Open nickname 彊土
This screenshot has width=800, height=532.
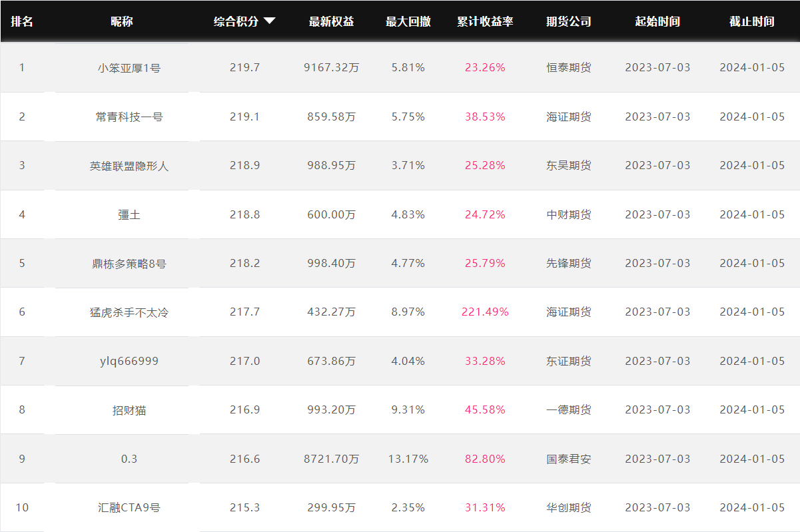(x=129, y=214)
